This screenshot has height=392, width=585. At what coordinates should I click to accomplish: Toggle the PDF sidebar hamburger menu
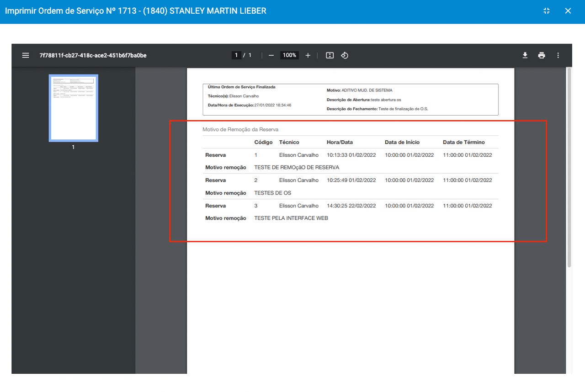click(26, 55)
